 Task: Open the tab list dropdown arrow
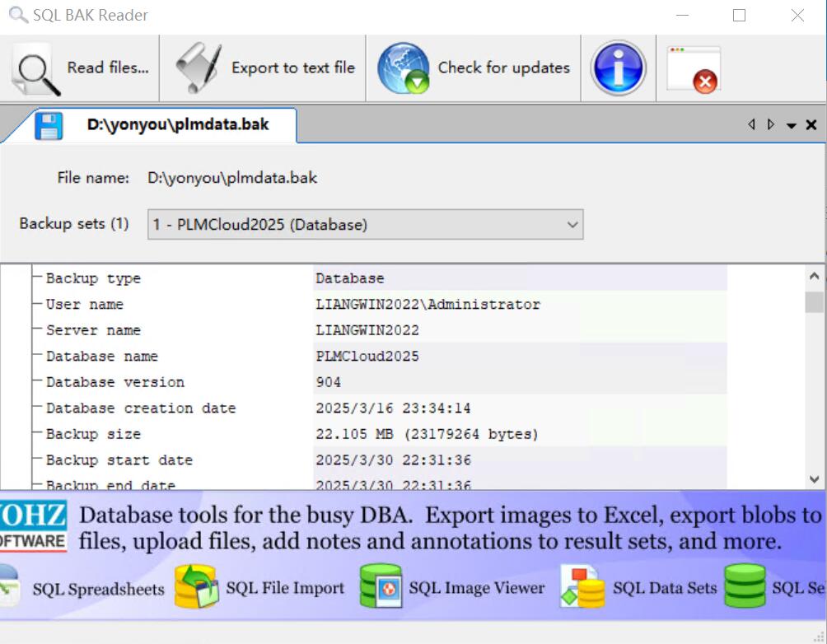792,124
